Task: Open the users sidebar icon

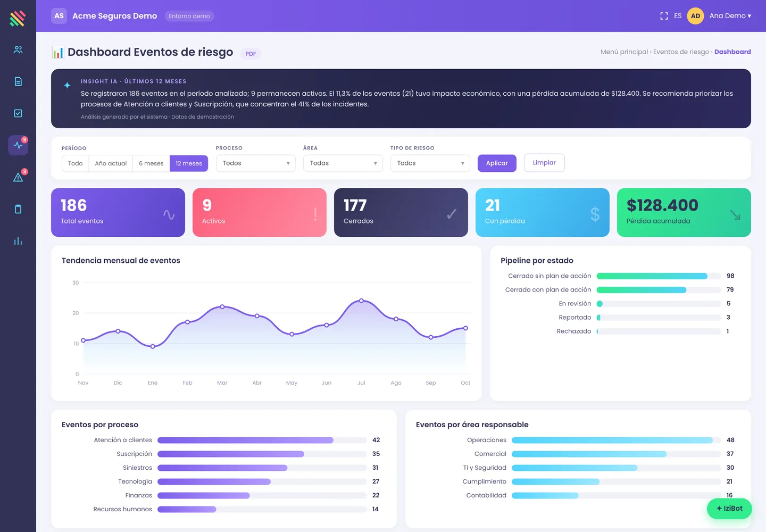Action: 18,49
